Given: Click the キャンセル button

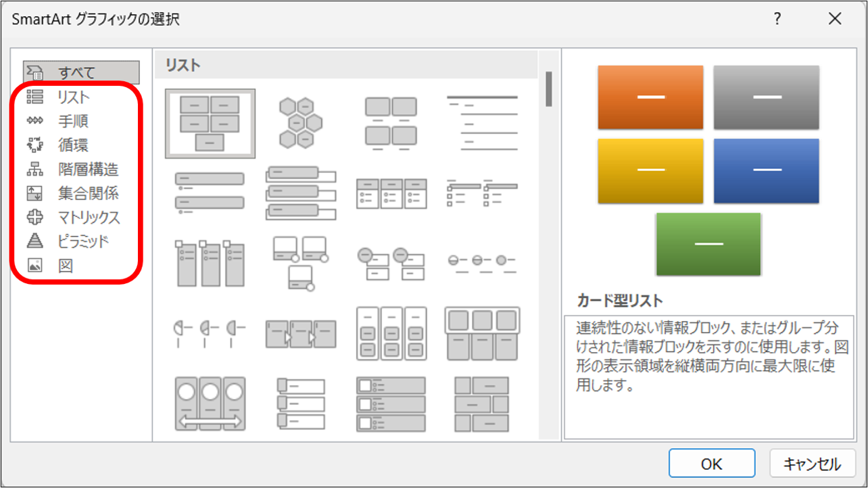Looking at the screenshot, I should (812, 464).
